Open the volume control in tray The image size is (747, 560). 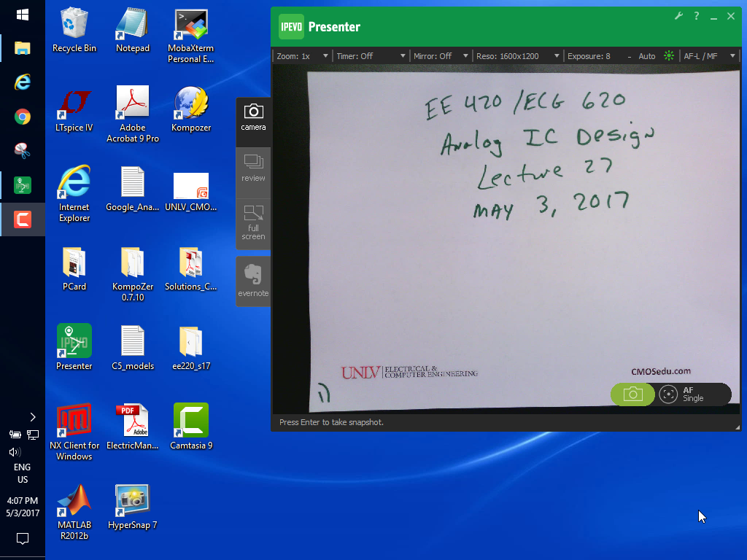tap(15, 452)
